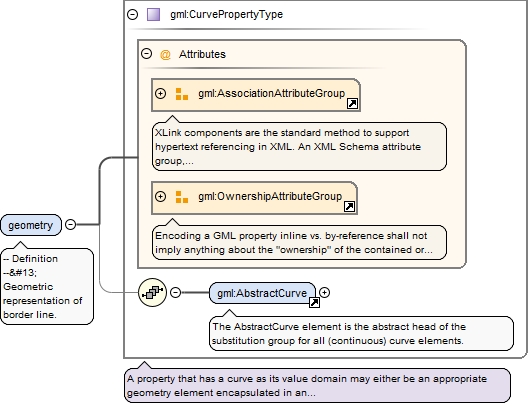Click the purple curve property annotation
Screen dimensions: 529x406
pos(317,385)
